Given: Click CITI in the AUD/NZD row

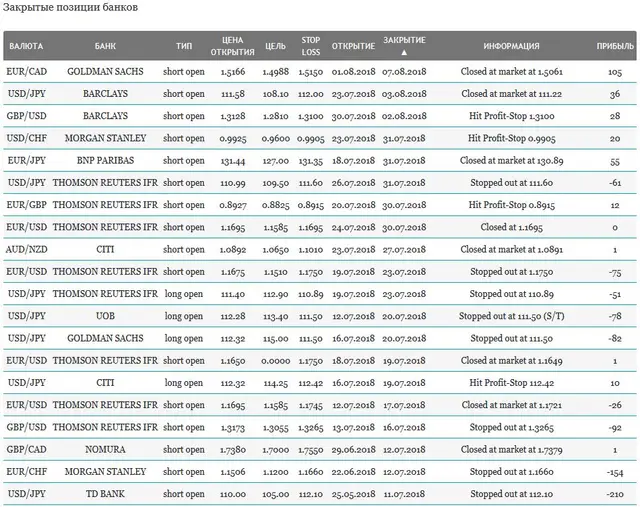Looking at the screenshot, I should click(x=105, y=249).
